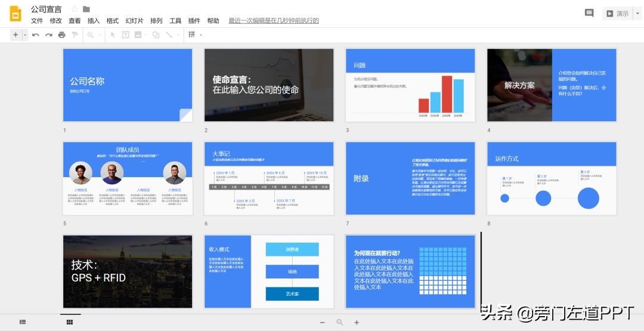Select slide 7 附录 thumbnail
The image size is (644, 331).
pos(410,178)
